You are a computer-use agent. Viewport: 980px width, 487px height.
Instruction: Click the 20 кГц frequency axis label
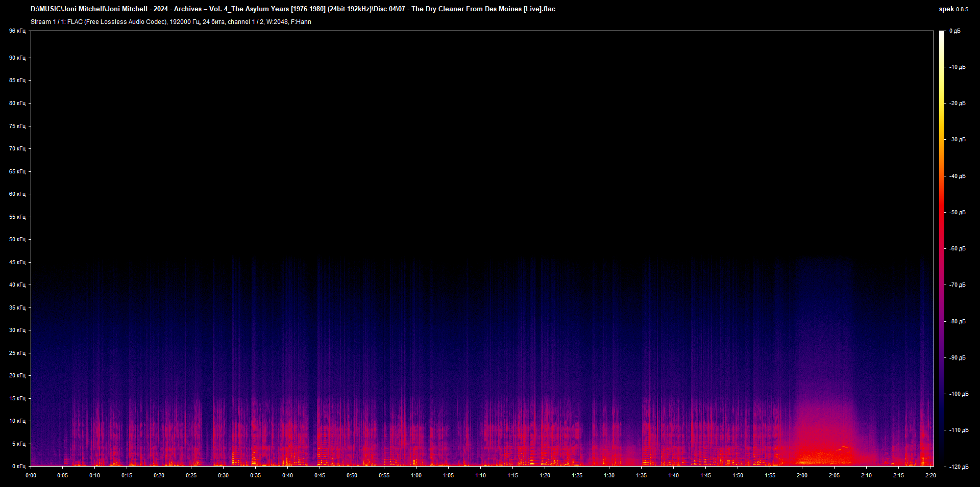point(17,375)
